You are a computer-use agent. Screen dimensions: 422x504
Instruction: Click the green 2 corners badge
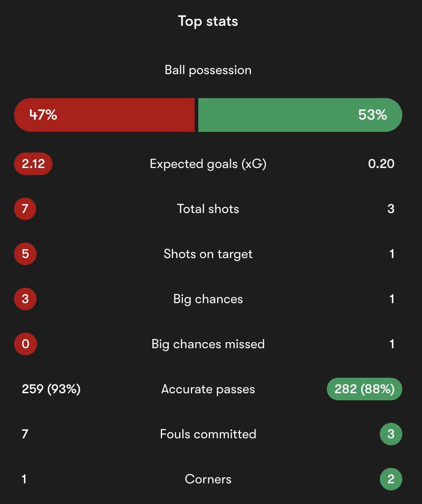point(391,479)
